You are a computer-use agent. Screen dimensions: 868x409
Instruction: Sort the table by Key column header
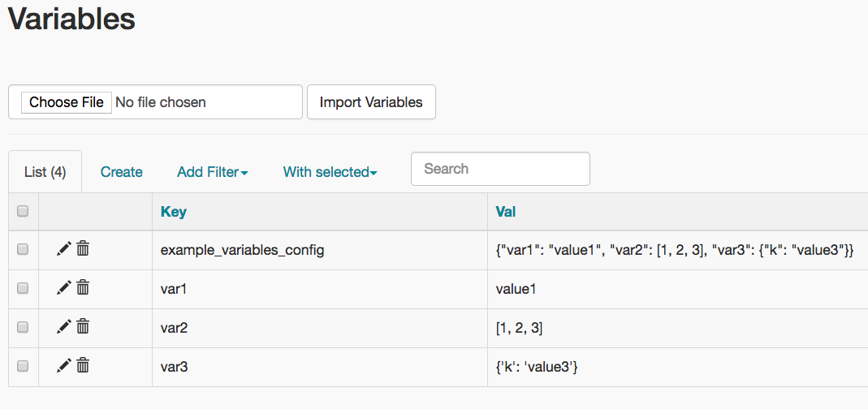[174, 212]
